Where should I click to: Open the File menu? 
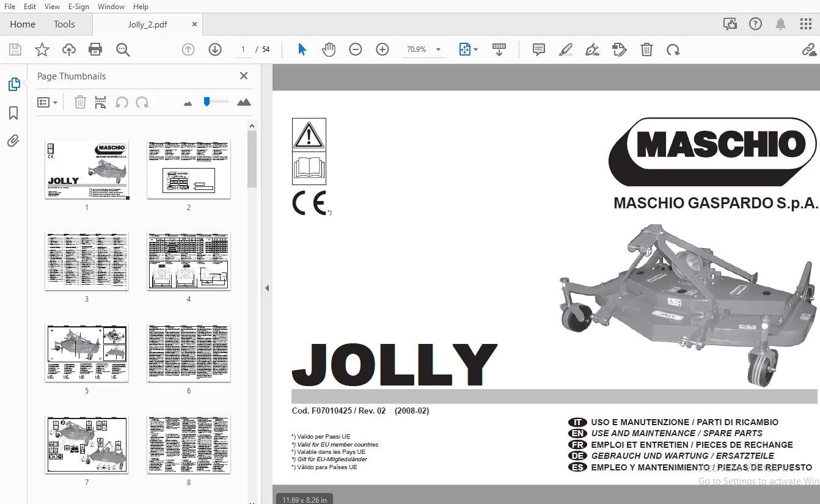tap(10, 7)
